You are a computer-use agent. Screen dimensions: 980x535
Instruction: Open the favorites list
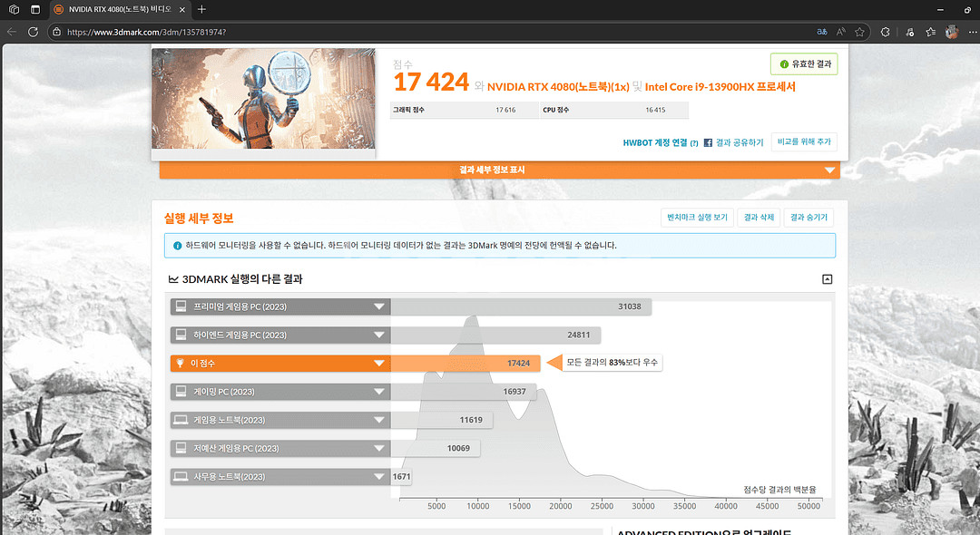pyautogui.click(x=931, y=32)
